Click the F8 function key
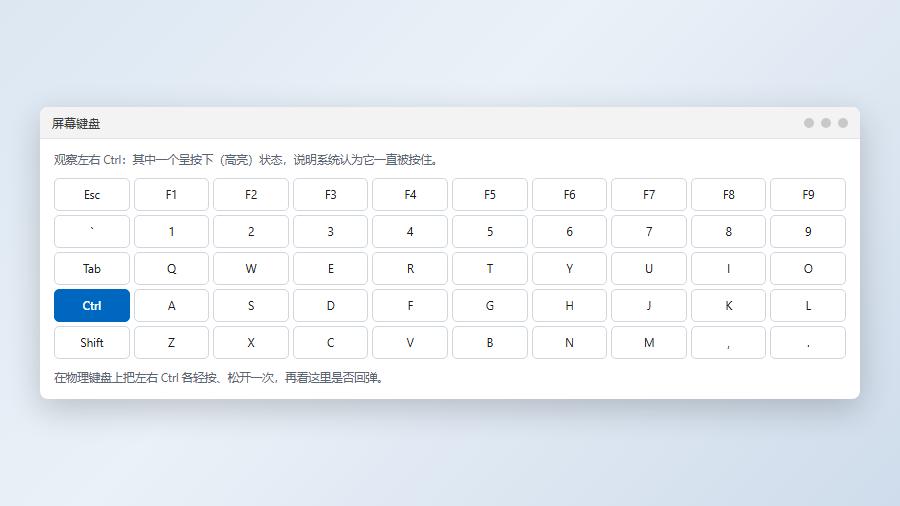900x506 pixels. [728, 194]
